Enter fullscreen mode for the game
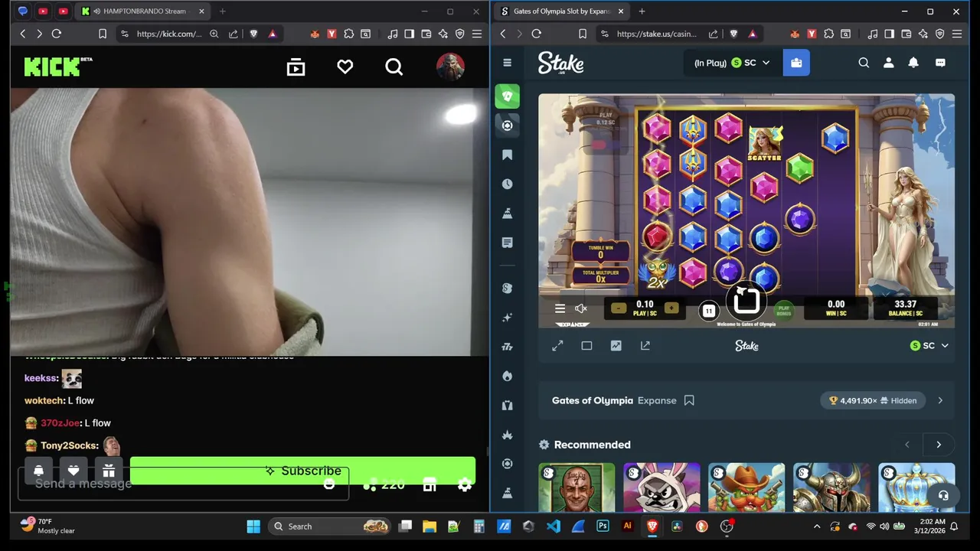This screenshot has height=551, width=980. tap(557, 346)
